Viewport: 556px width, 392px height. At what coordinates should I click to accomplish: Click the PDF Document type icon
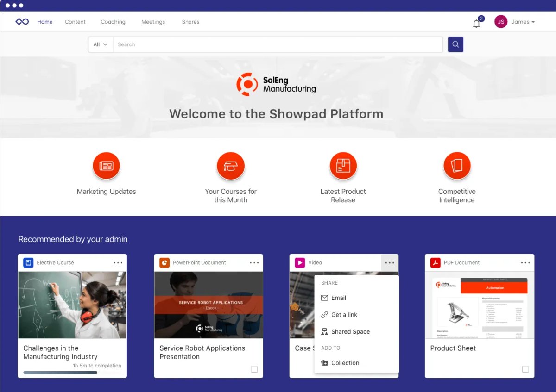tap(435, 262)
